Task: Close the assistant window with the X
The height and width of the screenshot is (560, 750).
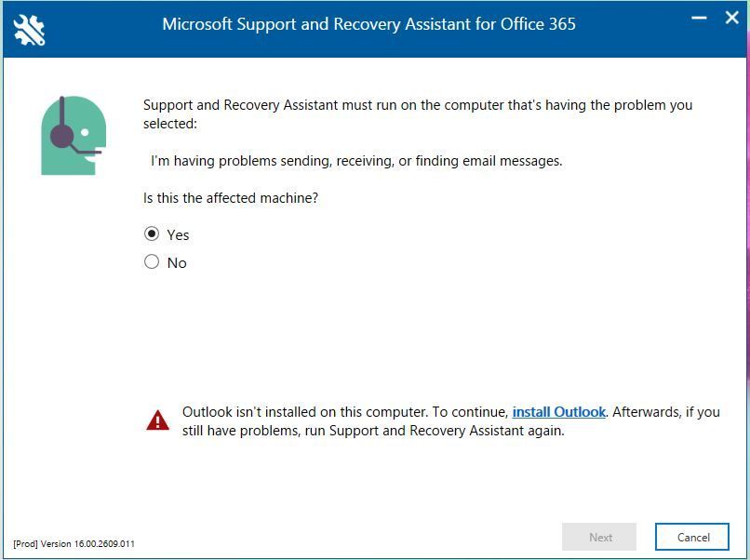Action: [x=731, y=18]
